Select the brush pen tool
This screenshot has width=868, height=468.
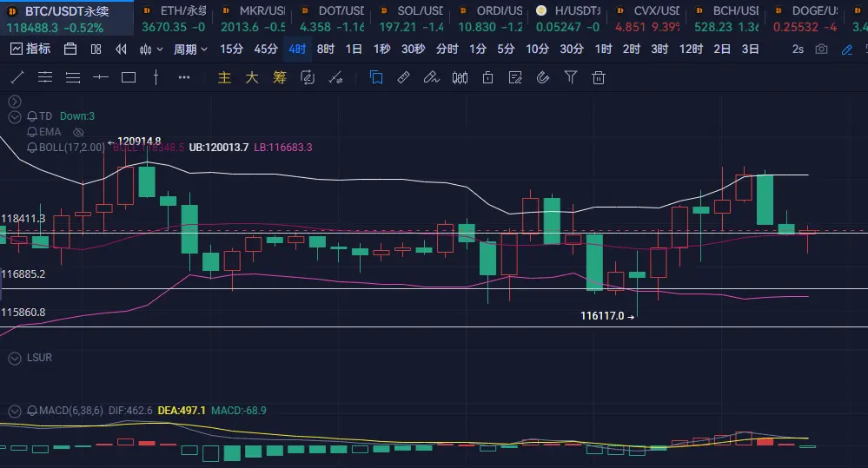pos(431,77)
